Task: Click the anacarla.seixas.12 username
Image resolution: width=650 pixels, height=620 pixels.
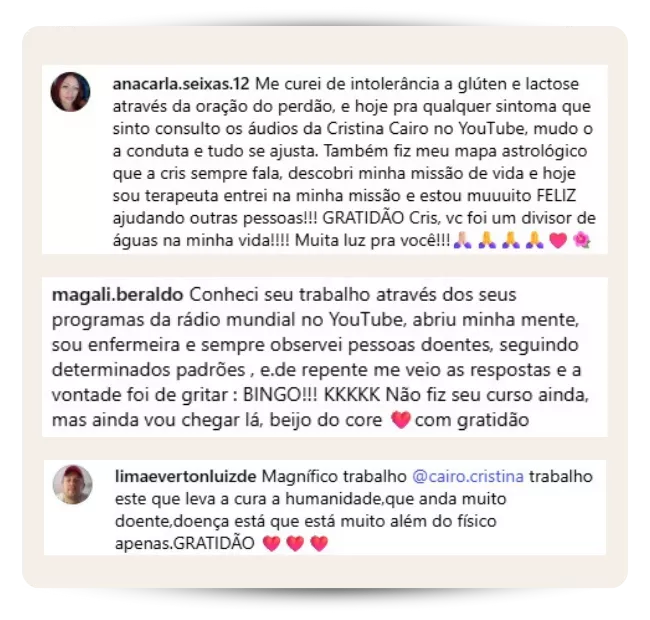Action: coord(181,84)
